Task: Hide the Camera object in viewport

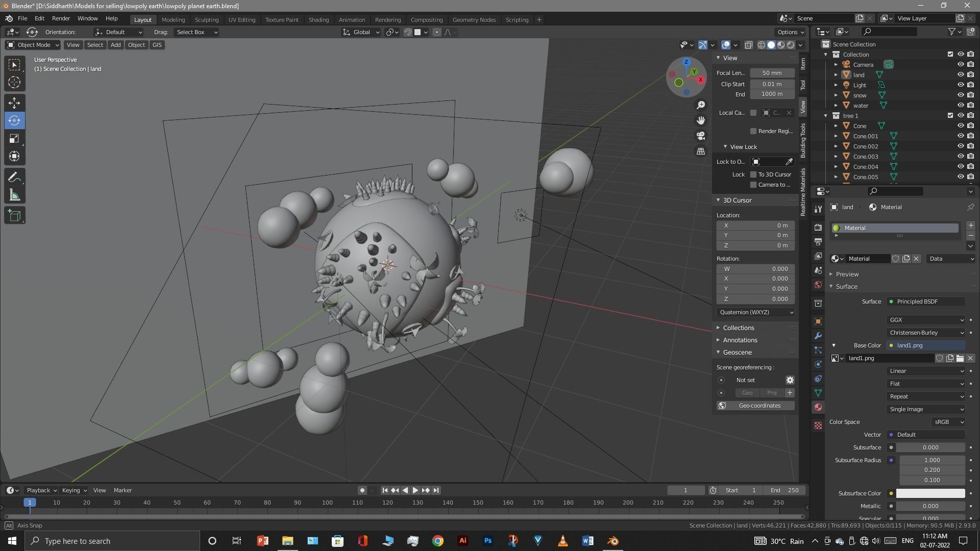Action: (960, 65)
